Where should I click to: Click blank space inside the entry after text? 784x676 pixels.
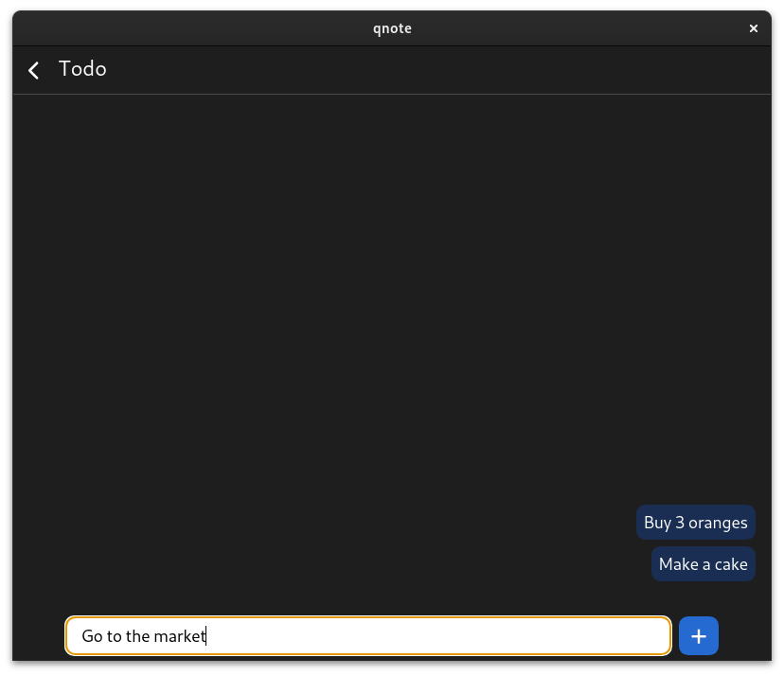coord(435,636)
